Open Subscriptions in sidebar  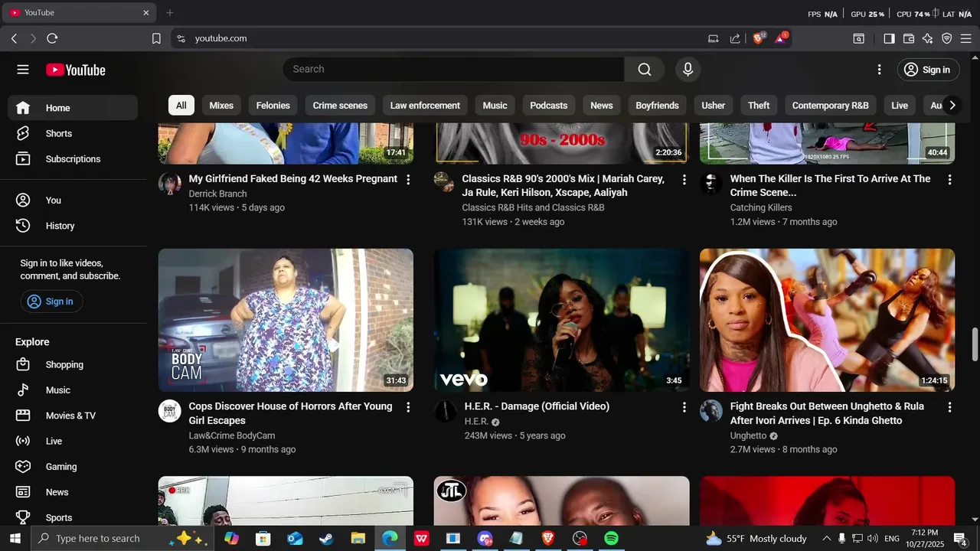pos(73,159)
